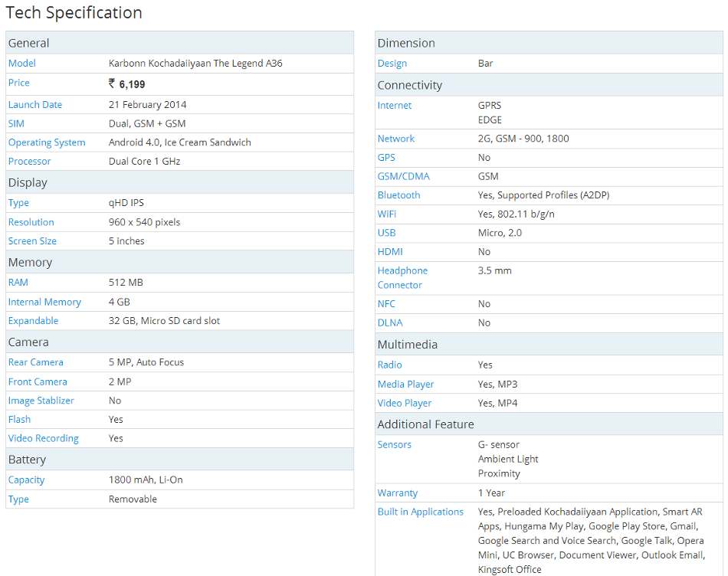
Task: Click the '21 February 2014' value
Action: click(148, 104)
